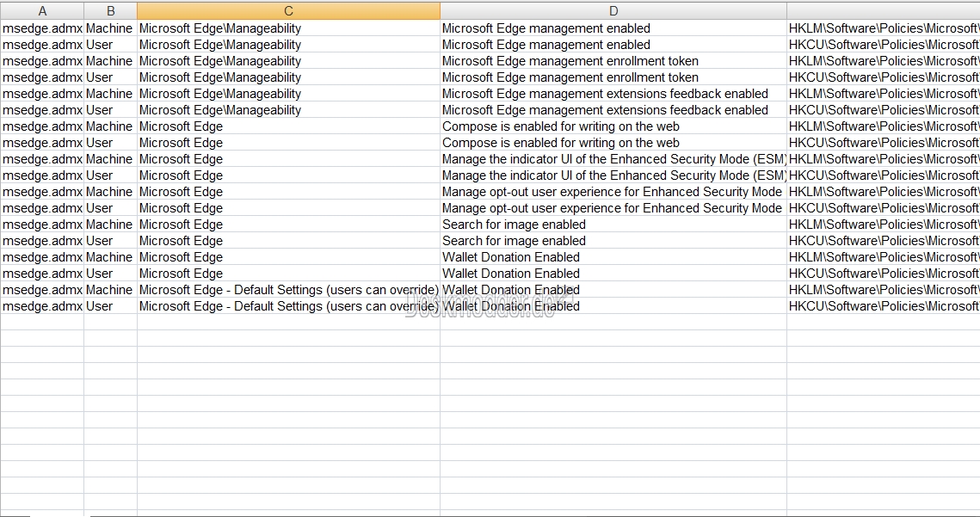Click User-row 'Search for image enabled' cell
This screenshot has width=980, height=517.
[x=613, y=240]
